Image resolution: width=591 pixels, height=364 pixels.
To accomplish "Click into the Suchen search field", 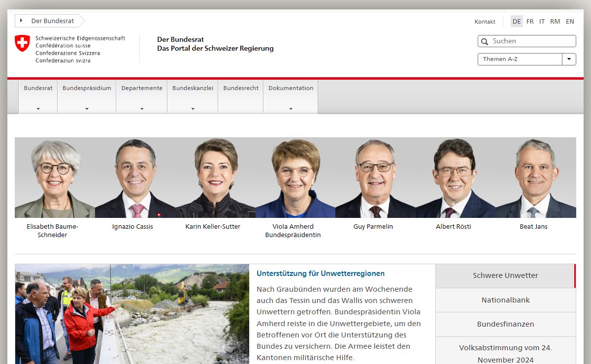I will (532, 41).
